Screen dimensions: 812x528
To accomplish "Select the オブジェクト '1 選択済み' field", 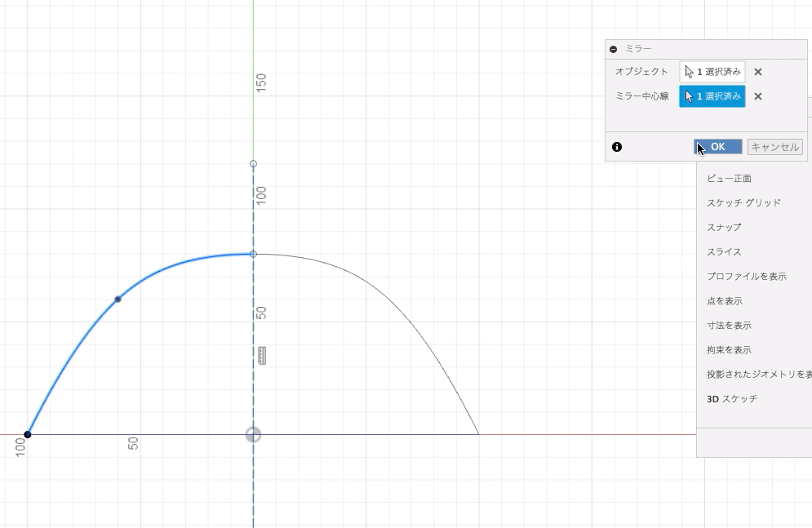I will click(x=712, y=72).
